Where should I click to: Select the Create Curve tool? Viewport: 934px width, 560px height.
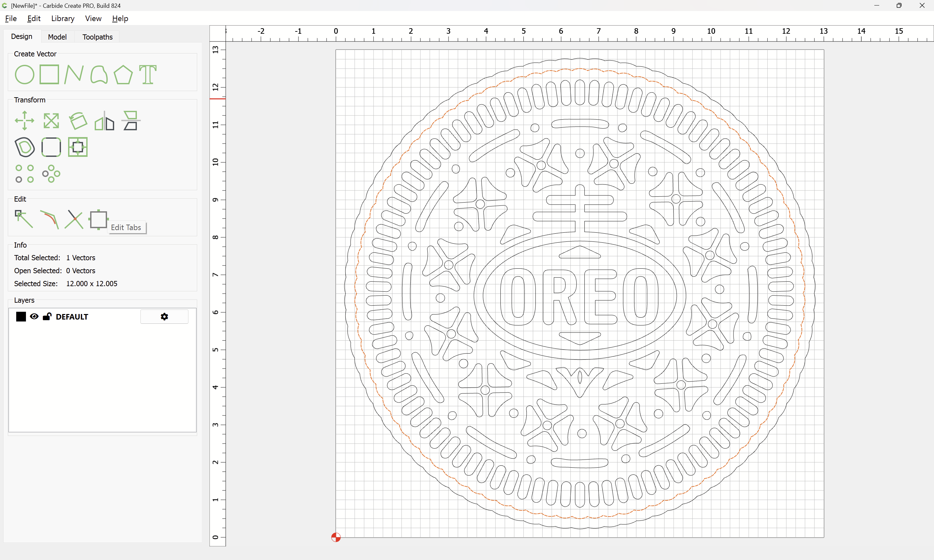click(99, 74)
